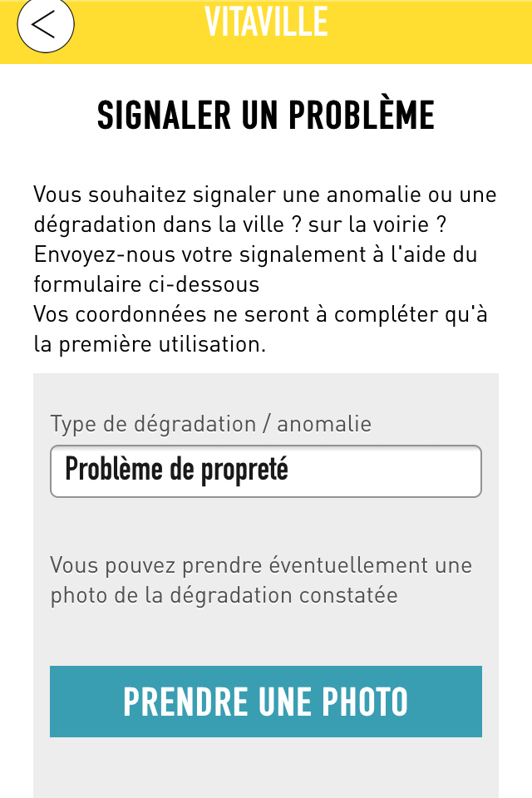Go back using the circled arrow icon
Viewport: 532px width, 798px height.
[x=46, y=24]
